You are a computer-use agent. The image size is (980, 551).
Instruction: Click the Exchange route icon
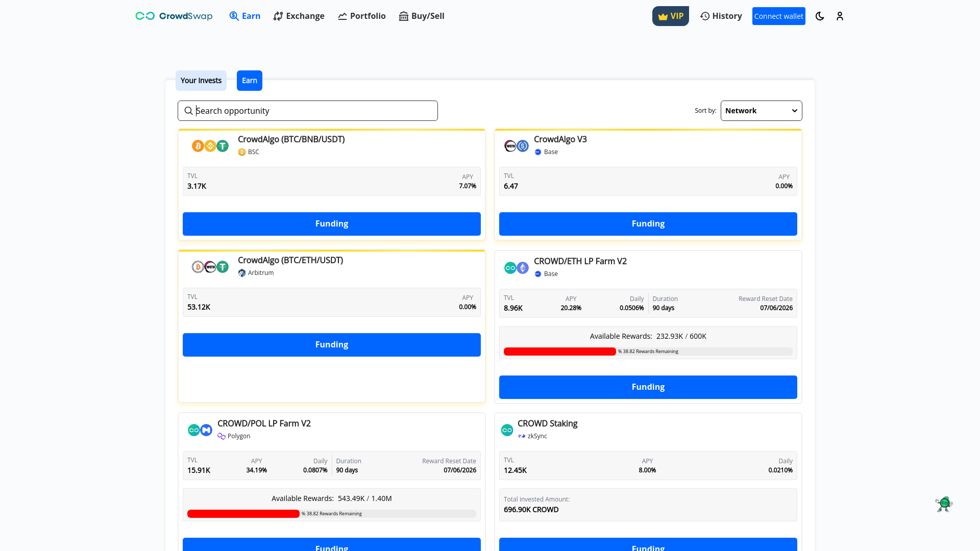(x=278, y=16)
